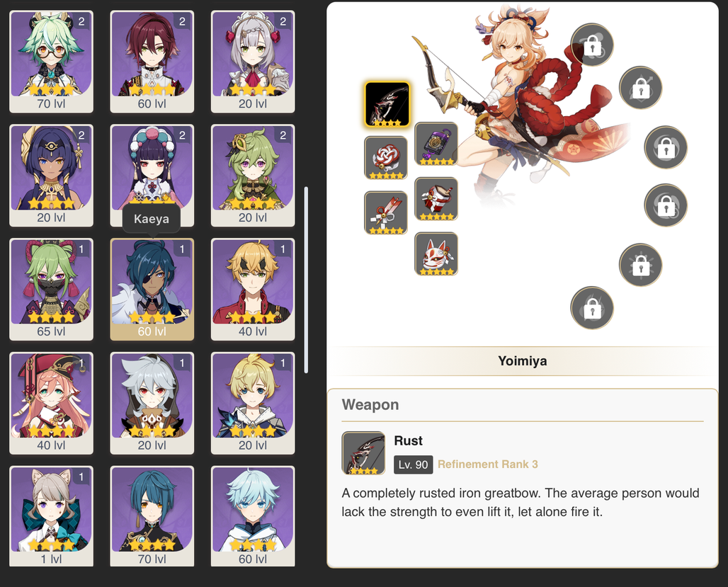Open the red knot flower artifact

(x=386, y=158)
